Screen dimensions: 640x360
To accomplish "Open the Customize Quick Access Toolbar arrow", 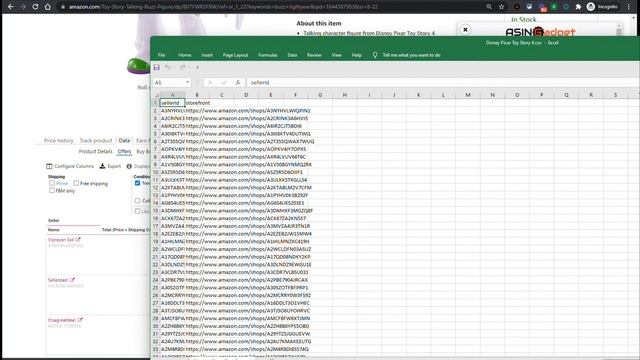I will point(198,67).
